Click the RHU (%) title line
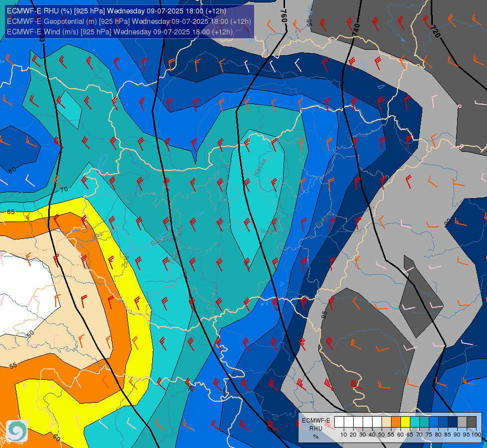 [116, 11]
